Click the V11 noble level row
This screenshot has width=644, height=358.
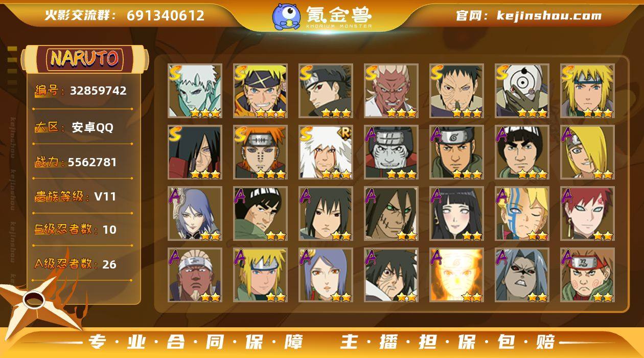(83, 196)
